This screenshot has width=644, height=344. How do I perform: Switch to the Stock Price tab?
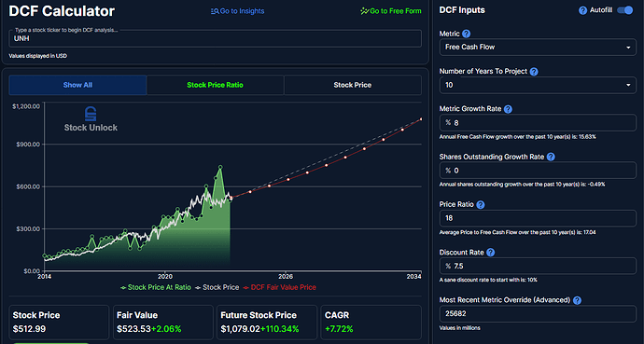(x=353, y=85)
